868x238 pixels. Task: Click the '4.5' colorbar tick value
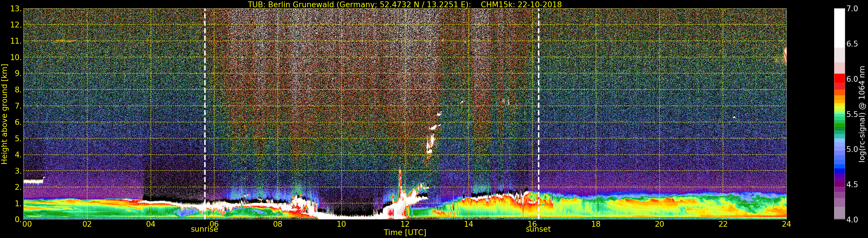click(x=852, y=185)
